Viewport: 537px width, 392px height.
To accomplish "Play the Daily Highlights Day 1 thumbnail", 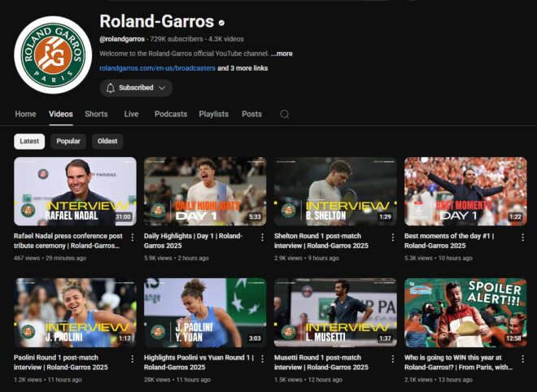I will coord(205,191).
